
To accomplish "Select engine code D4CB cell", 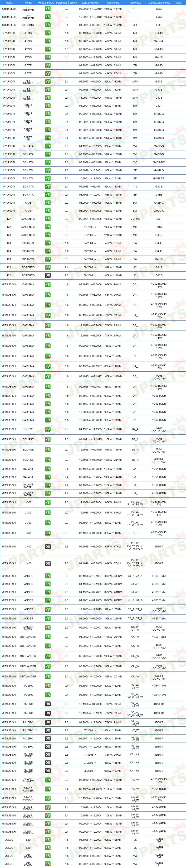I will 159,275.
